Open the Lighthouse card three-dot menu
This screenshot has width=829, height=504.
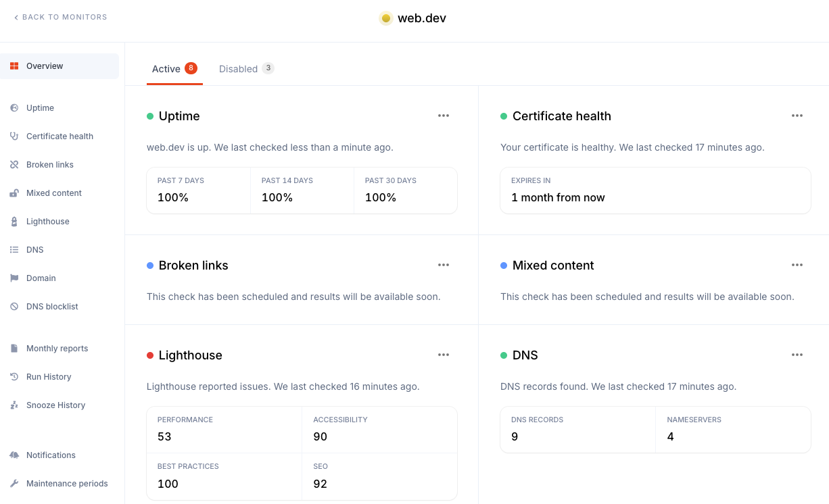pos(444,355)
